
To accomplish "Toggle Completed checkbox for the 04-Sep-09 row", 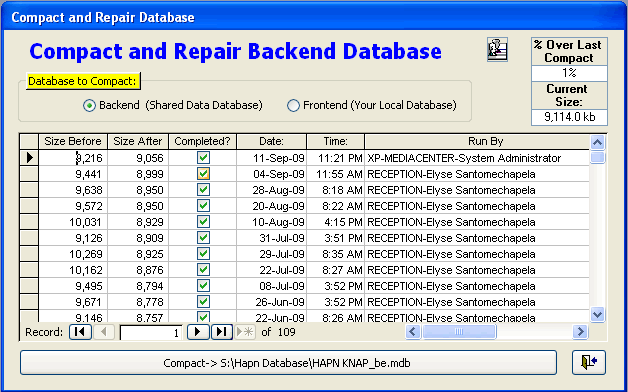I will point(203,174).
